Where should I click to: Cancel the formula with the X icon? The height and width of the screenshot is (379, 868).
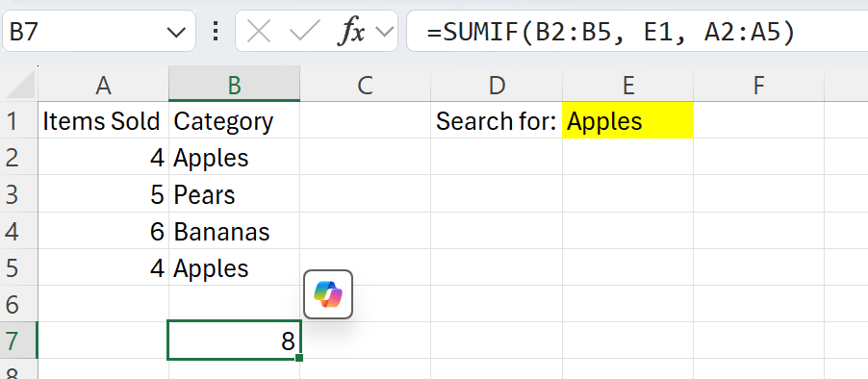259,32
